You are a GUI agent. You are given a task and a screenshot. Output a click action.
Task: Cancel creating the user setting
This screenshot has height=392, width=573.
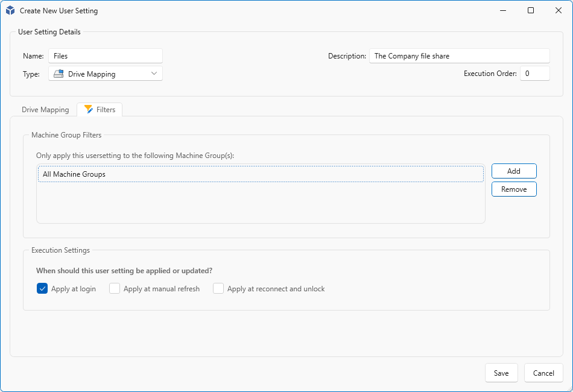pos(543,373)
